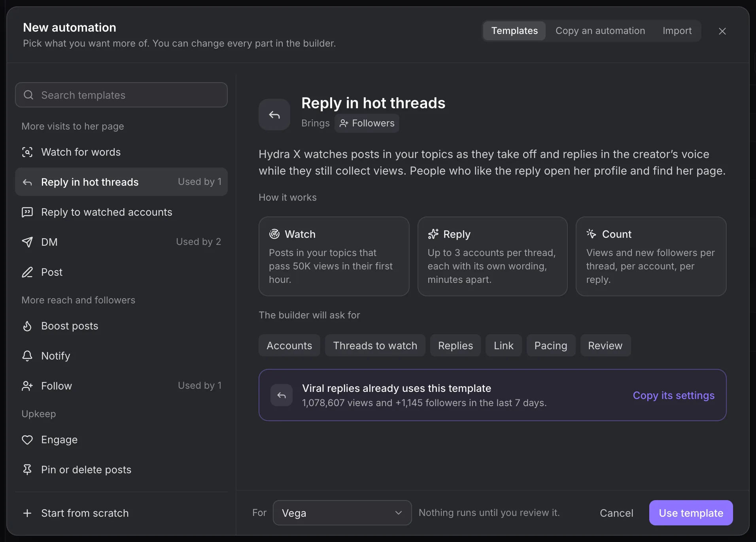The height and width of the screenshot is (542, 756).
Task: Click the pencil icon next to Post
Action: coord(27,272)
